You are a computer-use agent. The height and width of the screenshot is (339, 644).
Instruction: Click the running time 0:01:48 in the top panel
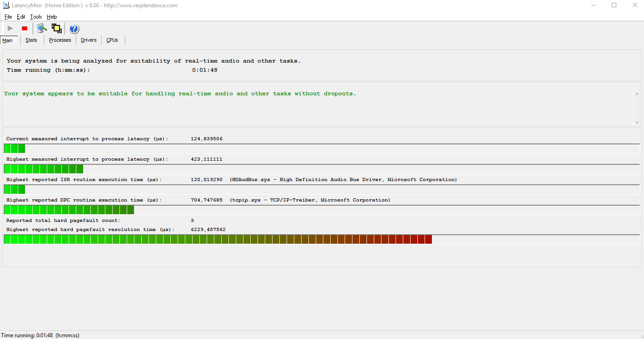click(205, 70)
